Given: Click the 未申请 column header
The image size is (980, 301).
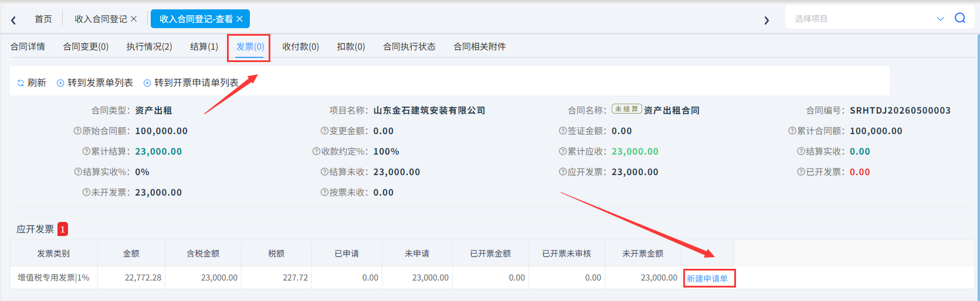Looking at the screenshot, I should pos(417,254).
